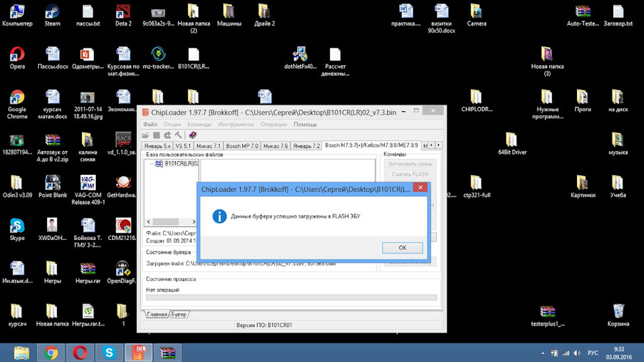Open the Опции menu
Screen dimensions: 644x362
pyautogui.click(x=172, y=125)
